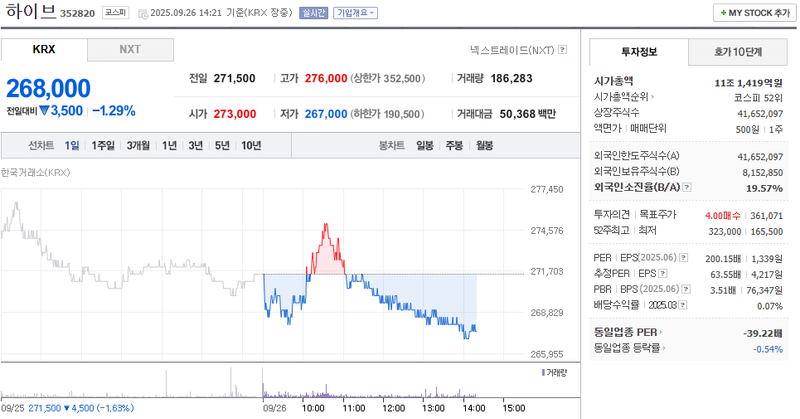Click the -0.54% sector change value
This screenshot has width=800, height=419.
point(768,349)
